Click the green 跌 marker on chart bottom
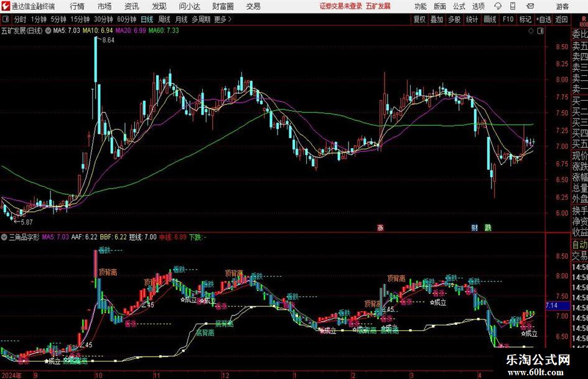This screenshot has height=379, width=588. click(x=488, y=227)
